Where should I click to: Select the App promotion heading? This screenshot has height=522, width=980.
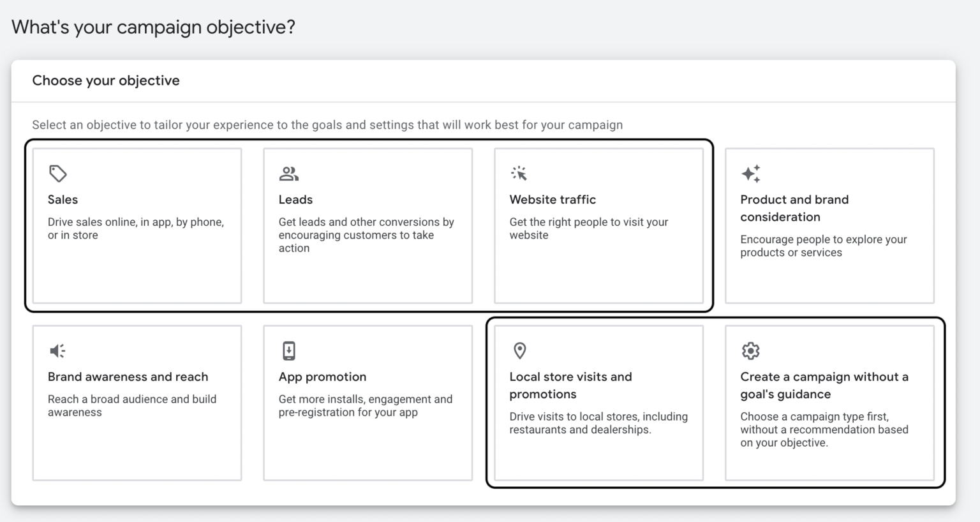pyautogui.click(x=322, y=377)
